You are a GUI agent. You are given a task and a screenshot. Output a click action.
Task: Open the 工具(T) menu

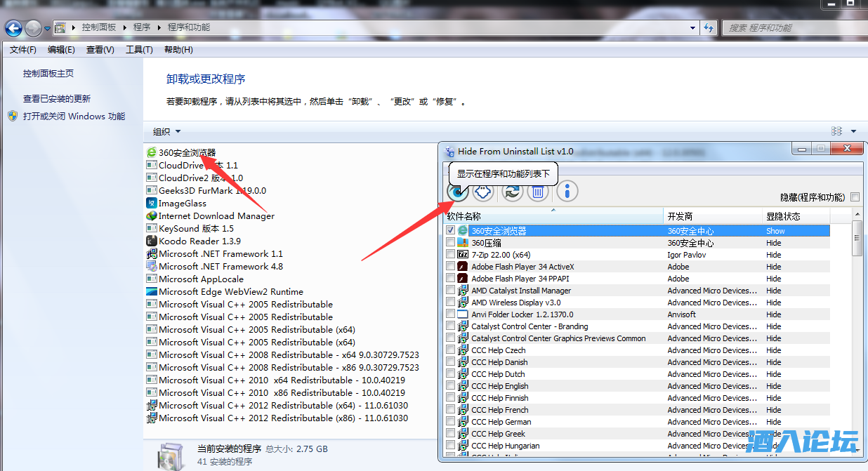[139, 50]
